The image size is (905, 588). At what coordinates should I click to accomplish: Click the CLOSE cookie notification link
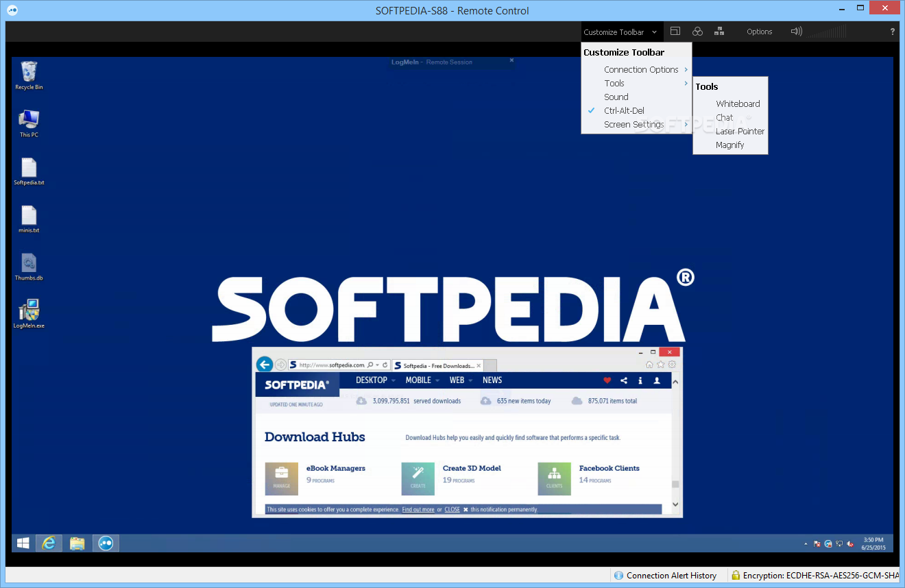click(x=452, y=509)
